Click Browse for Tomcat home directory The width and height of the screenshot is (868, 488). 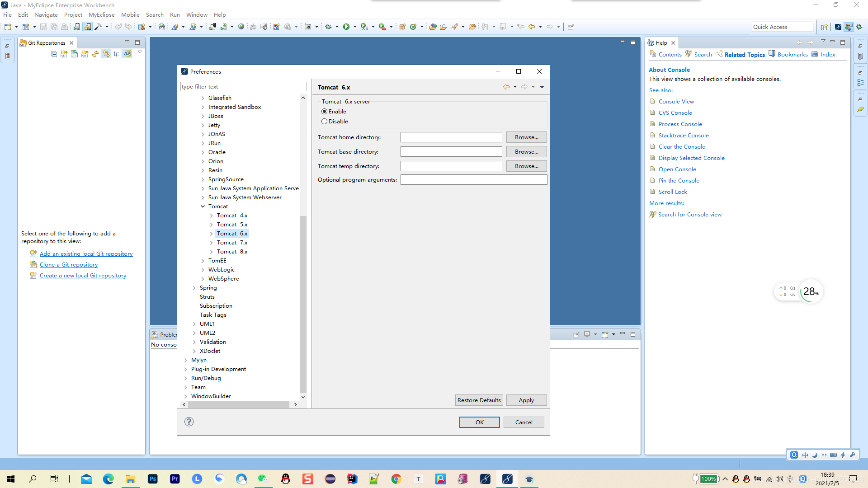[526, 137]
